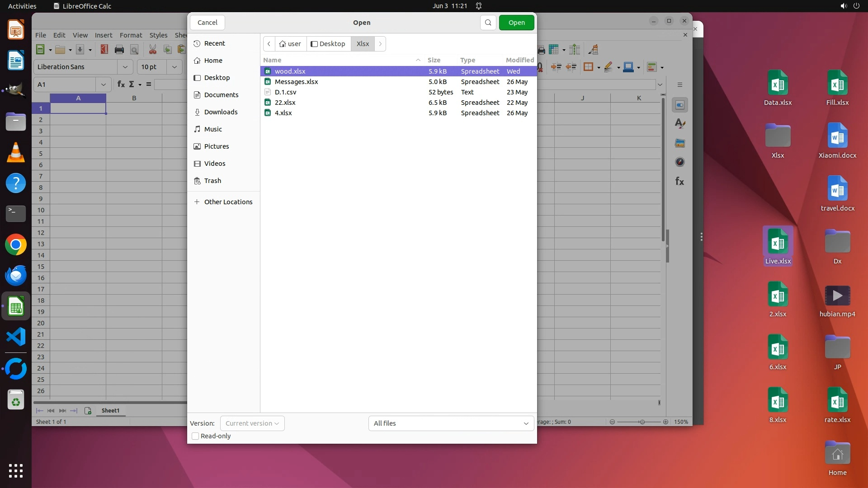Click the Function Wizard icon
The image size is (868, 488).
pyautogui.click(x=121, y=84)
